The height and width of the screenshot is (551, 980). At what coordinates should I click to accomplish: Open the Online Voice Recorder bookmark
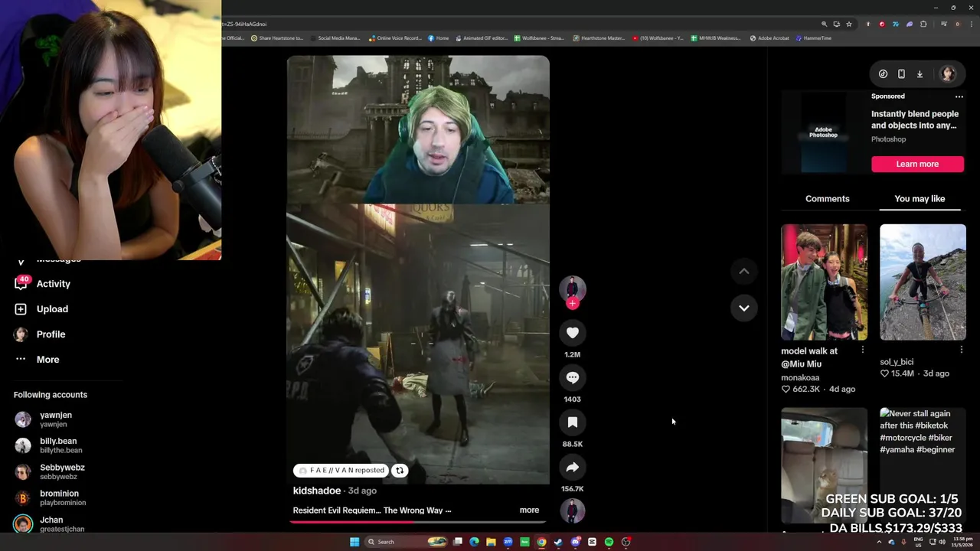(395, 38)
